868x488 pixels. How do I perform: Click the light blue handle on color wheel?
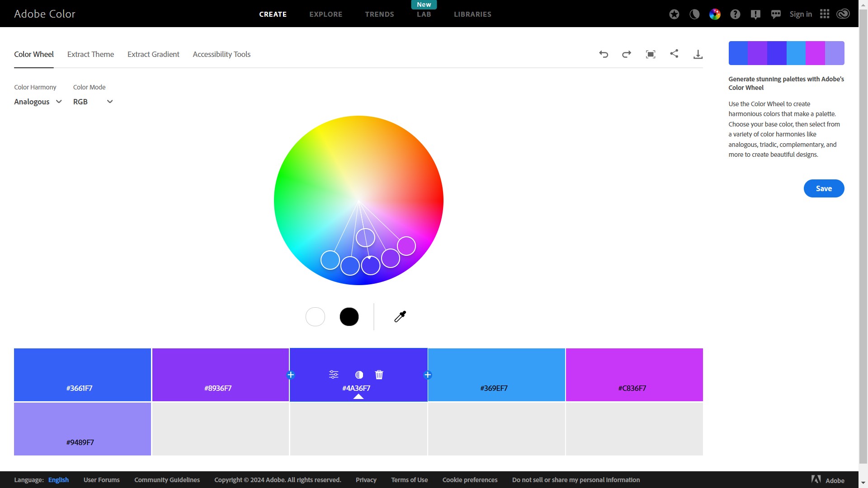(x=330, y=260)
